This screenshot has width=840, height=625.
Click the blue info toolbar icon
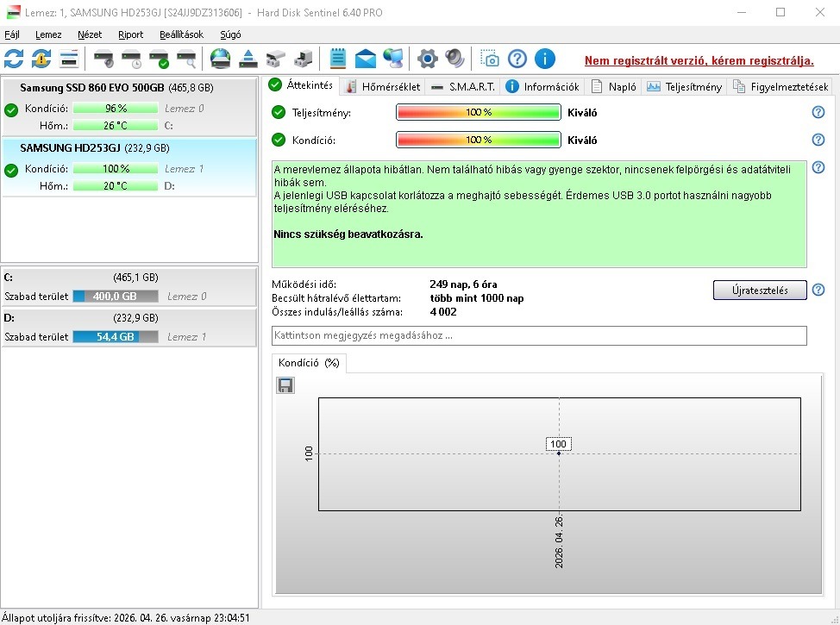click(545, 59)
